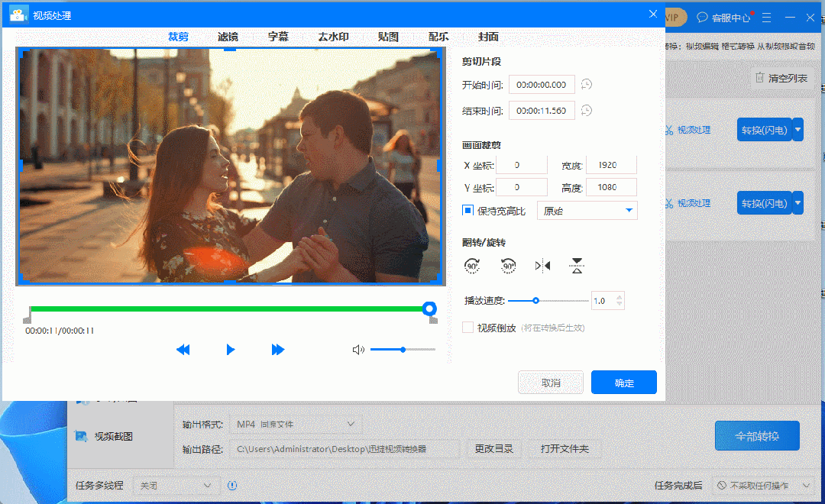
Task: Decrease playback speed with stepper down arrow
Action: coord(620,304)
